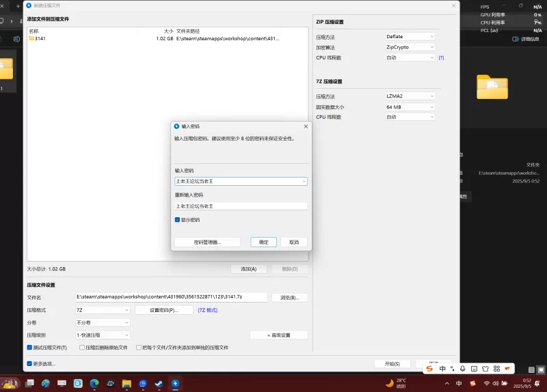Open the Wi-Fi network tray icon
547x392 pixels.
[487, 383]
